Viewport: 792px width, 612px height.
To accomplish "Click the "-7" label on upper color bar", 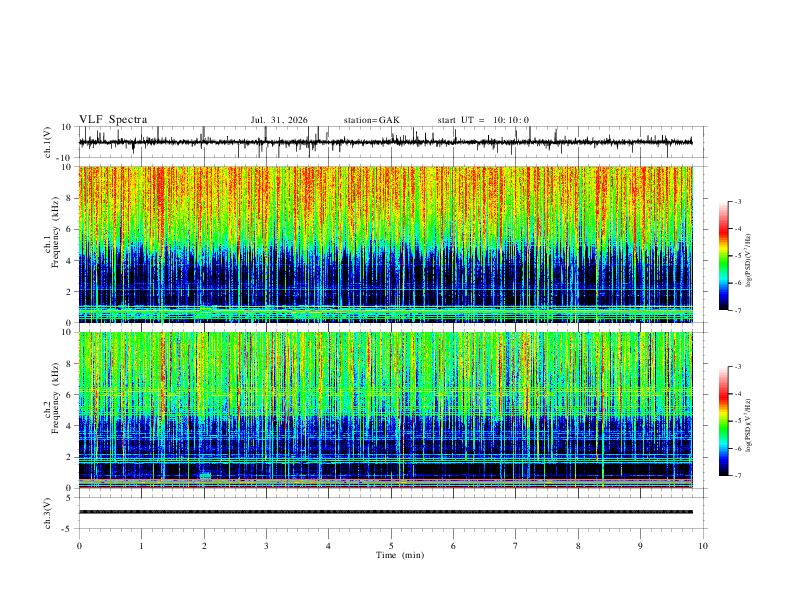I will (x=738, y=310).
